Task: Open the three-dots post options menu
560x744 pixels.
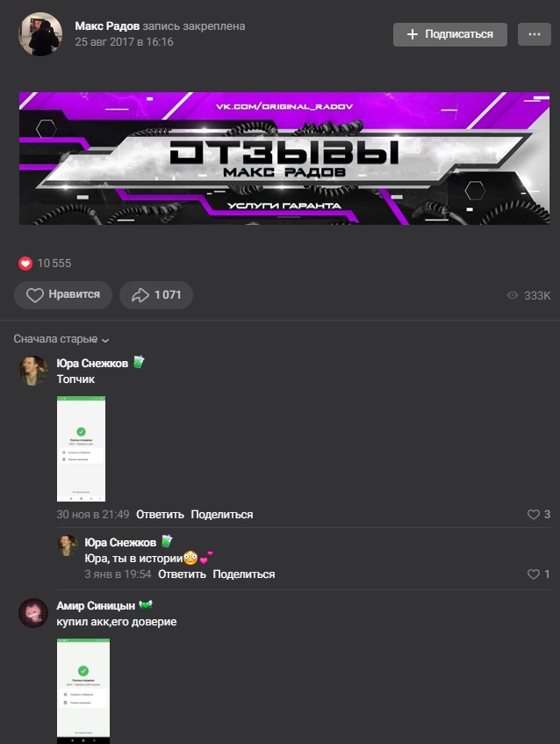Action: (535, 34)
